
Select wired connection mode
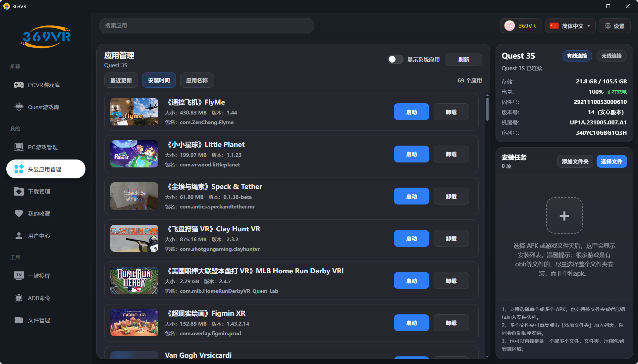(577, 56)
